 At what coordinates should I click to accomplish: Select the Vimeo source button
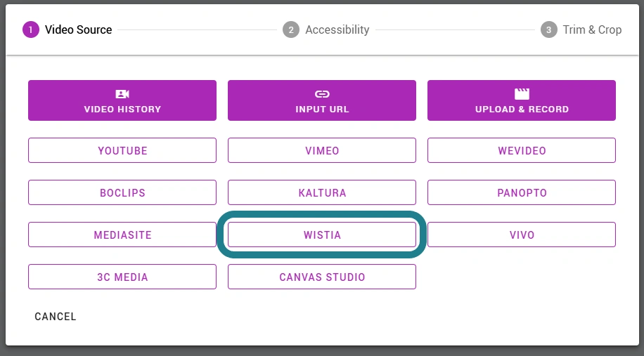click(322, 150)
